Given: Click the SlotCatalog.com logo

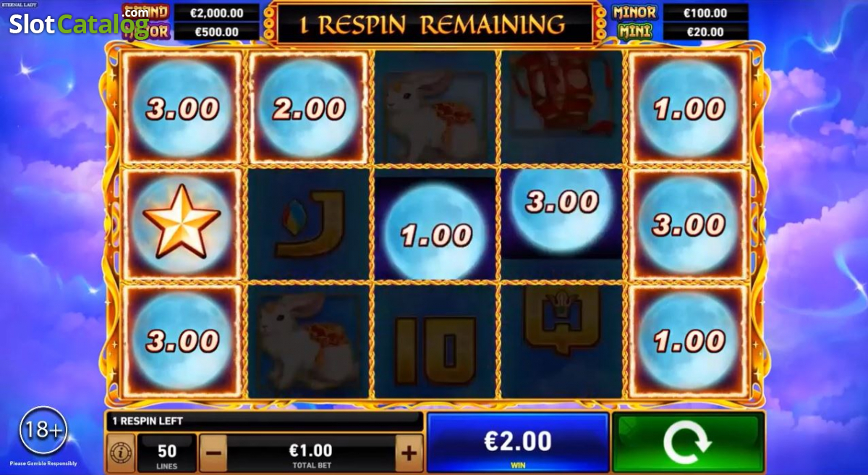Looking at the screenshot, I should click(80, 23).
